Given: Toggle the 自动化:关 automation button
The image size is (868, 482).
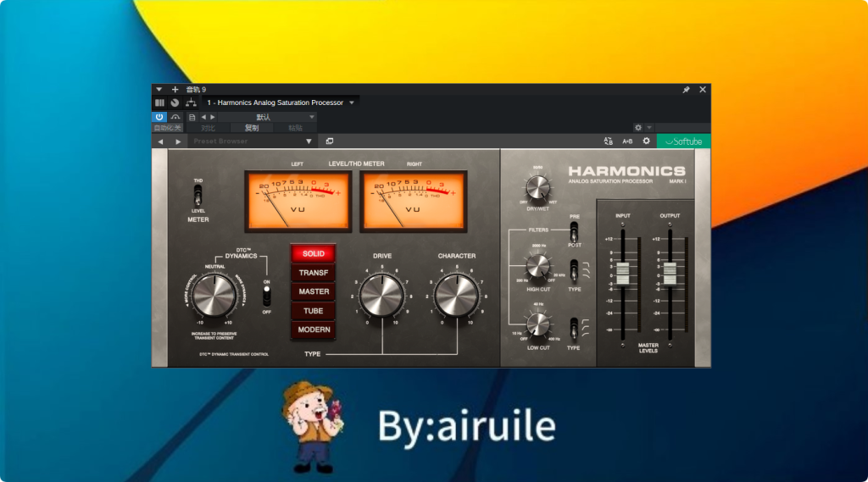Looking at the screenshot, I should pyautogui.click(x=167, y=128).
